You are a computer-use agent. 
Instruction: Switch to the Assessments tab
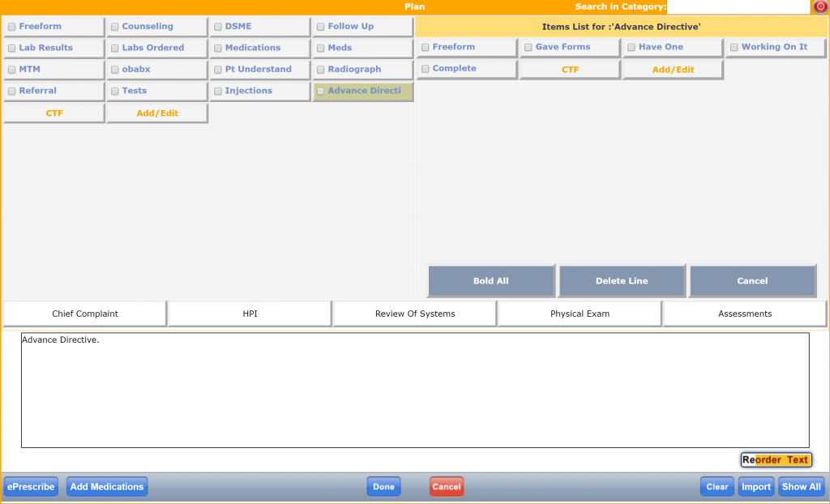745,314
